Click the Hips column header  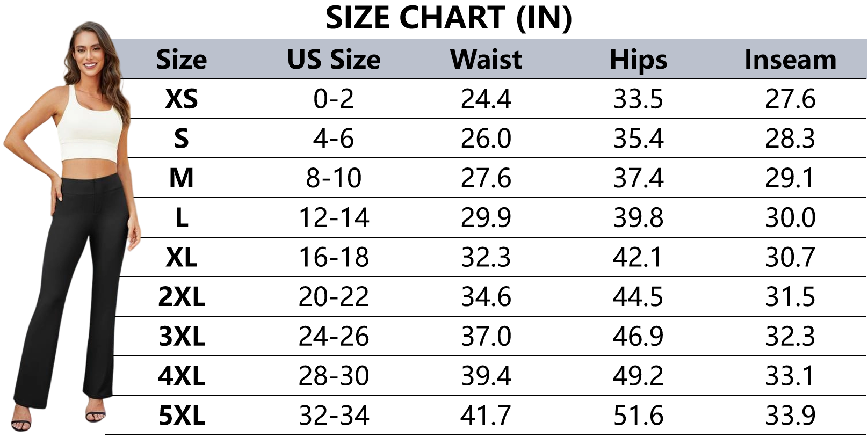tap(638, 60)
